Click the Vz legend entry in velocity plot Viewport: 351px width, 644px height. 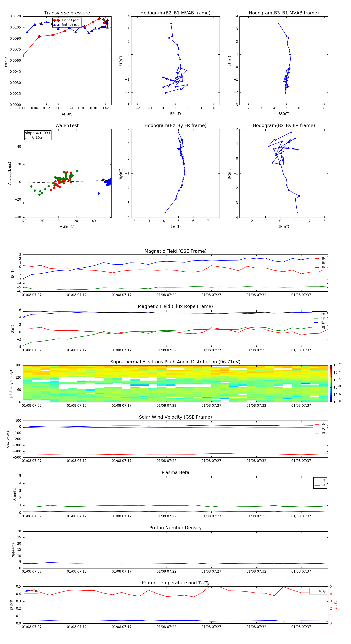(x=320, y=433)
